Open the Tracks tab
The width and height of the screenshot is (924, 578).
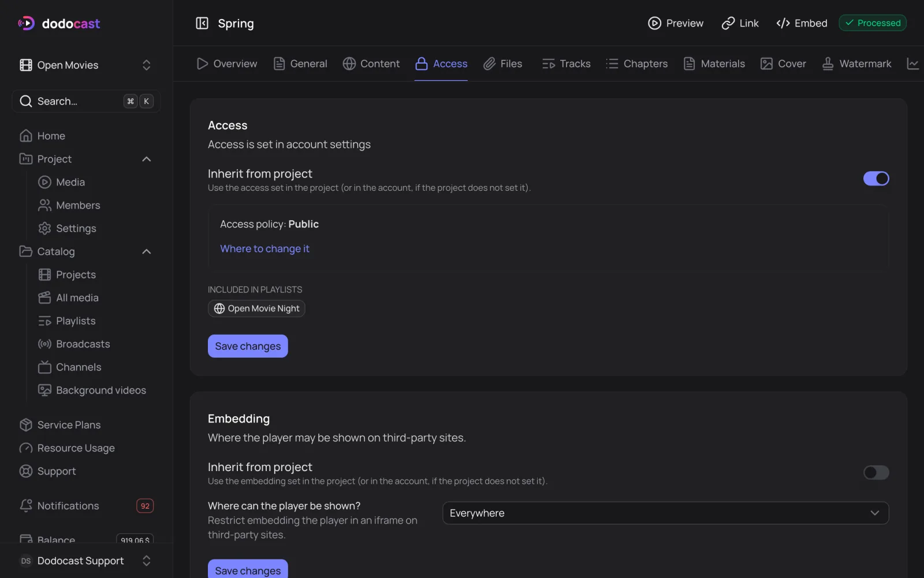coord(567,64)
